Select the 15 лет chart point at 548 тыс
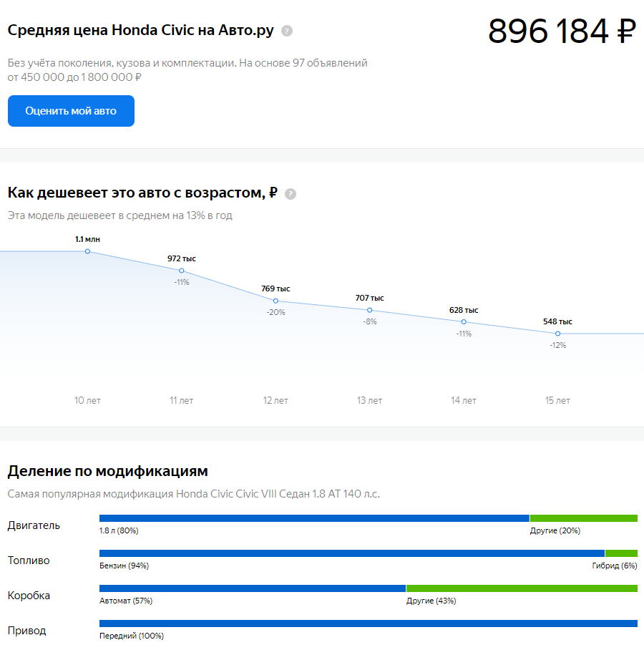This screenshot has height=655, width=644. [557, 334]
